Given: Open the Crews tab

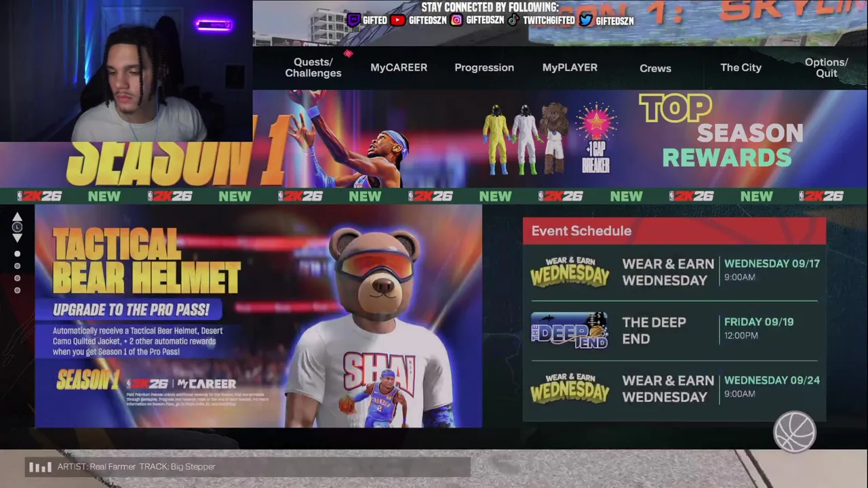Looking at the screenshot, I should pos(655,68).
